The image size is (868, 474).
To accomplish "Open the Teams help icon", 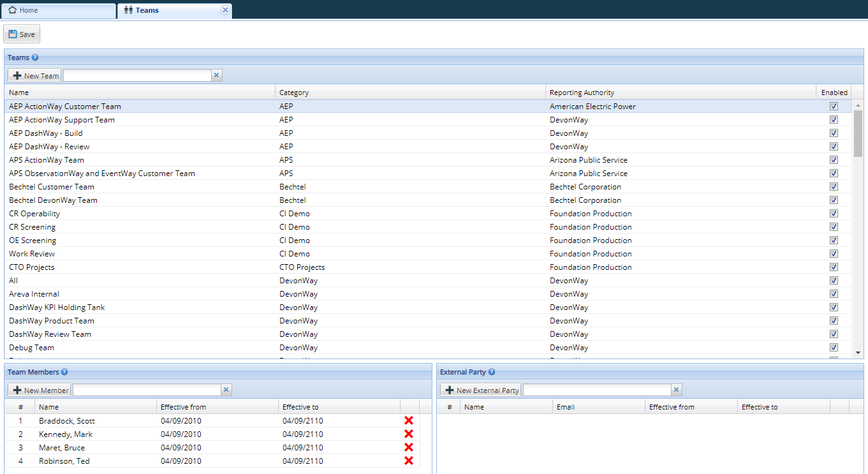I will (35, 57).
